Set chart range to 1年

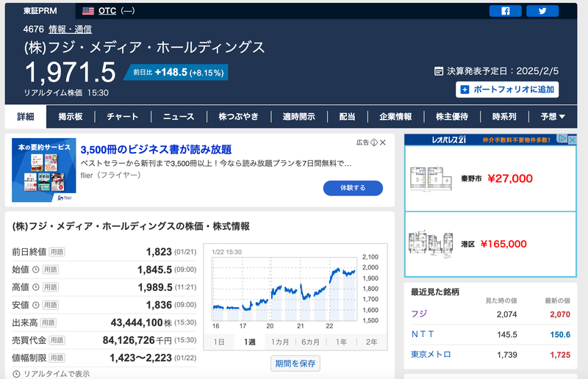[341, 342]
